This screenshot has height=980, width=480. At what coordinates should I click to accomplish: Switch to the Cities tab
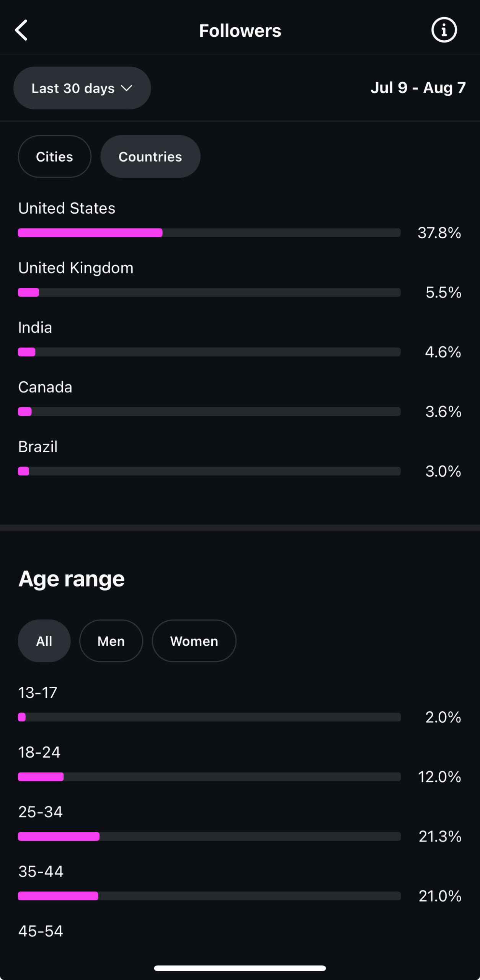pyautogui.click(x=55, y=157)
